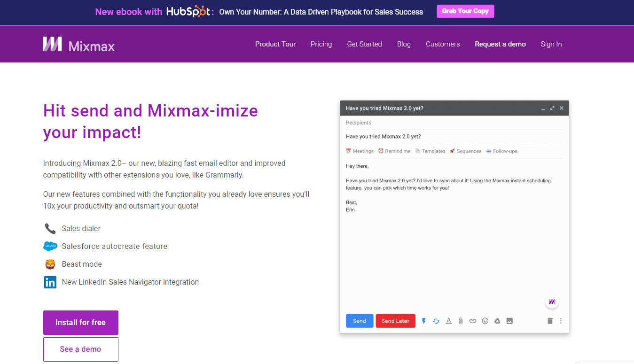Image resolution: width=634 pixels, height=364 pixels.
Task: Expand the composer to full screen
Action: point(553,108)
